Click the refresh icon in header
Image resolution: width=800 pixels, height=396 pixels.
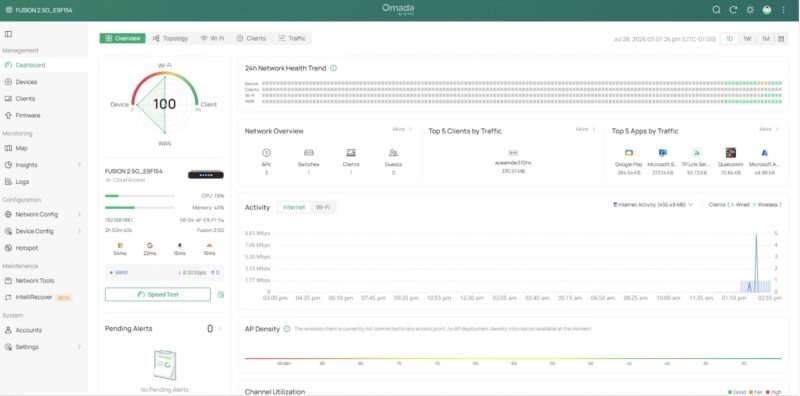[733, 10]
